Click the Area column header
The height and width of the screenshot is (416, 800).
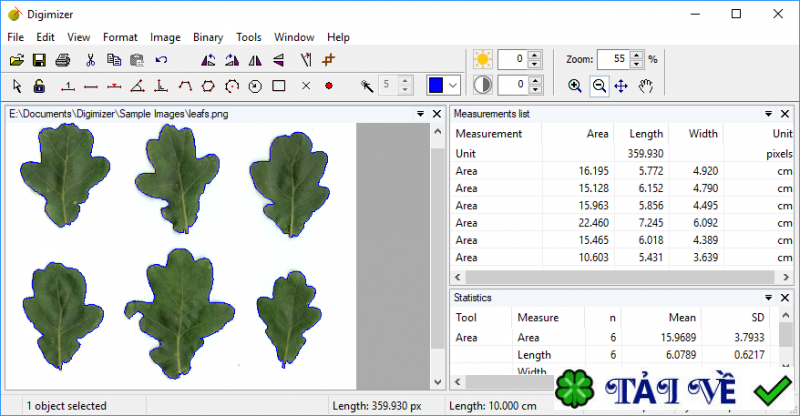click(x=597, y=133)
